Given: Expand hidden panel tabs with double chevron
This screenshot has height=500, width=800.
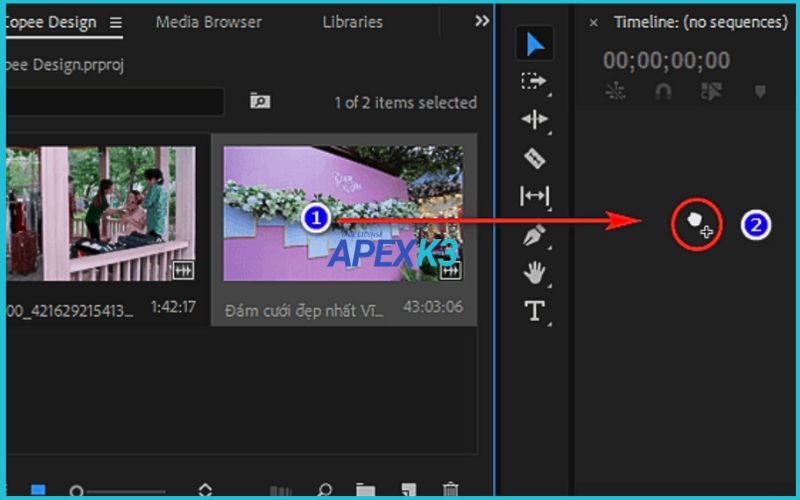Looking at the screenshot, I should click(x=482, y=21).
